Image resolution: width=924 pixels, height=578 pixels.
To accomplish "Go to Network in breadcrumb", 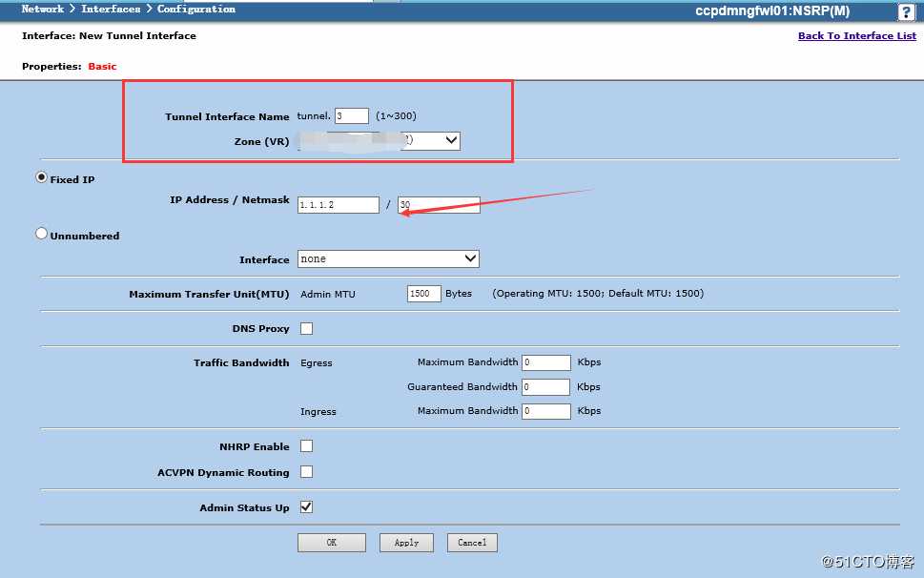I will click(x=42, y=9).
